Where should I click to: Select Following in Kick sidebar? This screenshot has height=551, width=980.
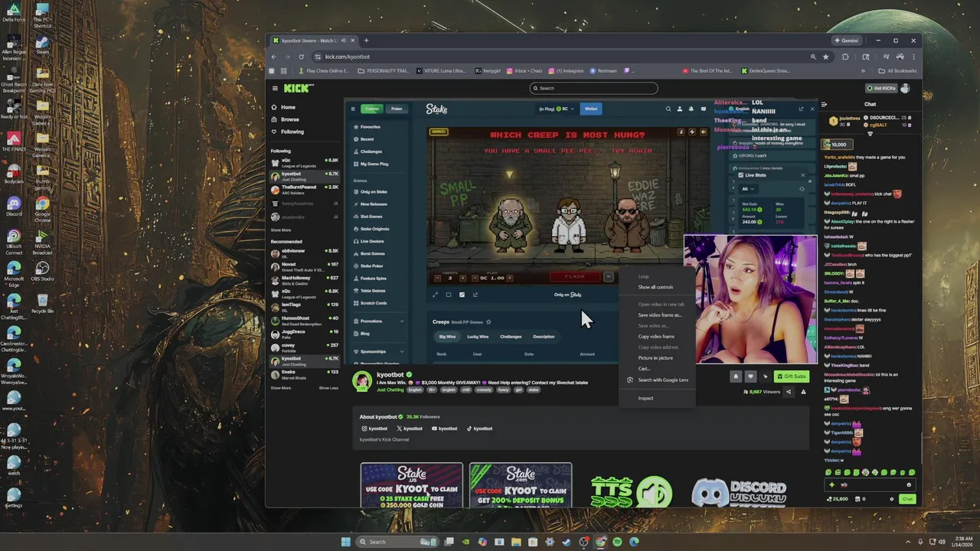pyautogui.click(x=292, y=132)
